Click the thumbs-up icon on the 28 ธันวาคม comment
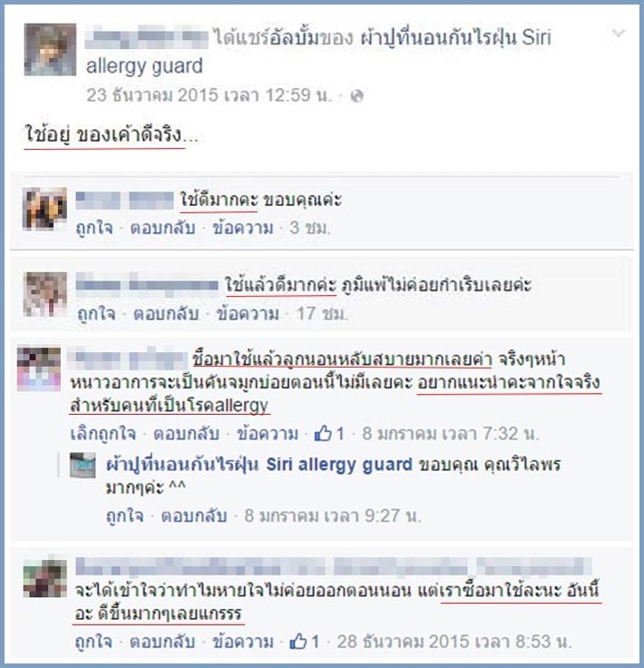 tap(298, 641)
